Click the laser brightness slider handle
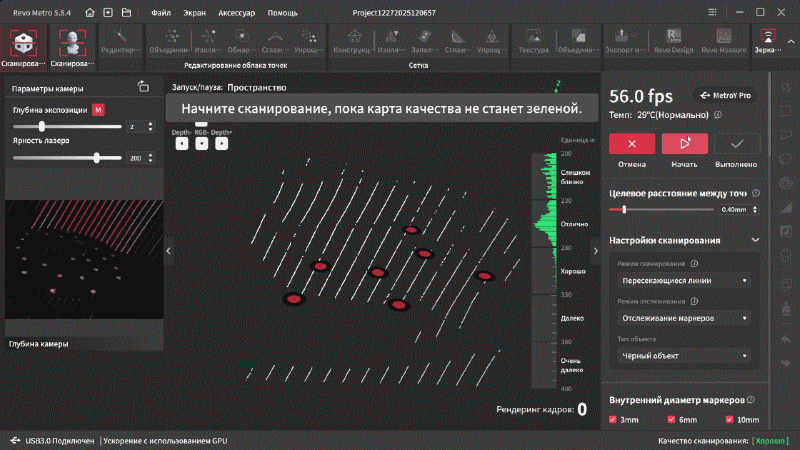The image size is (800, 450). 97,157
